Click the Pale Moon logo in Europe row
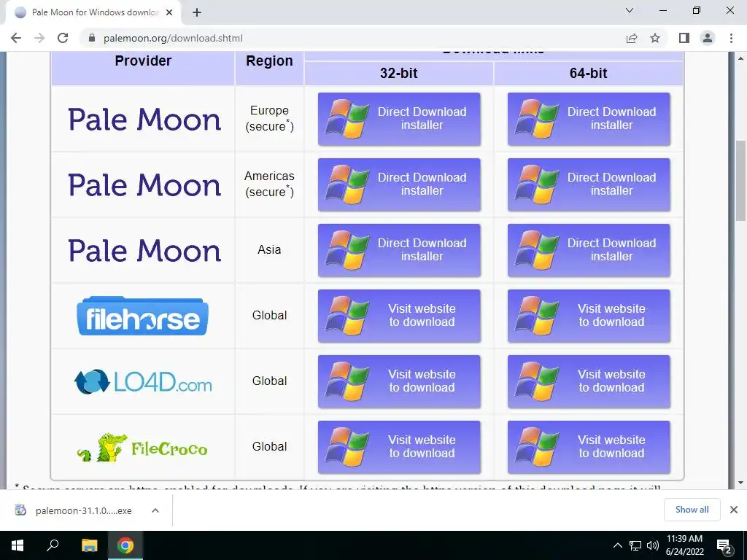Image resolution: width=747 pixels, height=560 pixels. [x=144, y=119]
